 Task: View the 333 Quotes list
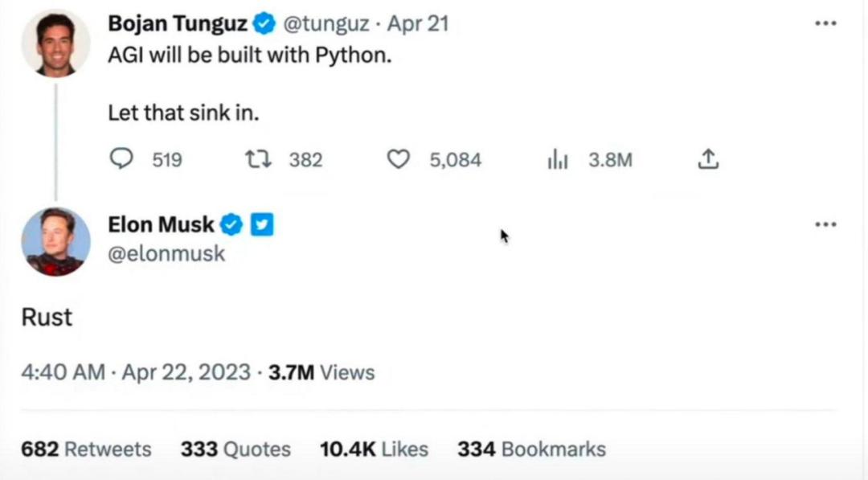235,449
